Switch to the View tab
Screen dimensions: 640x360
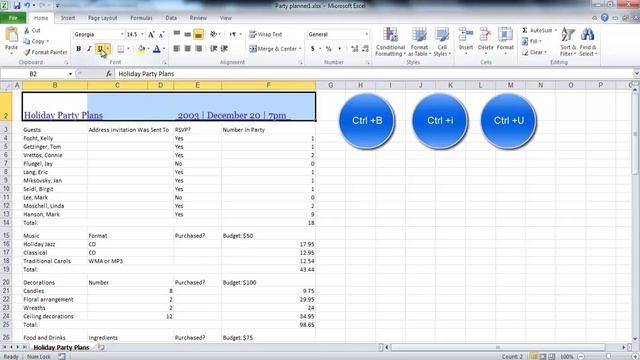pyautogui.click(x=226, y=18)
